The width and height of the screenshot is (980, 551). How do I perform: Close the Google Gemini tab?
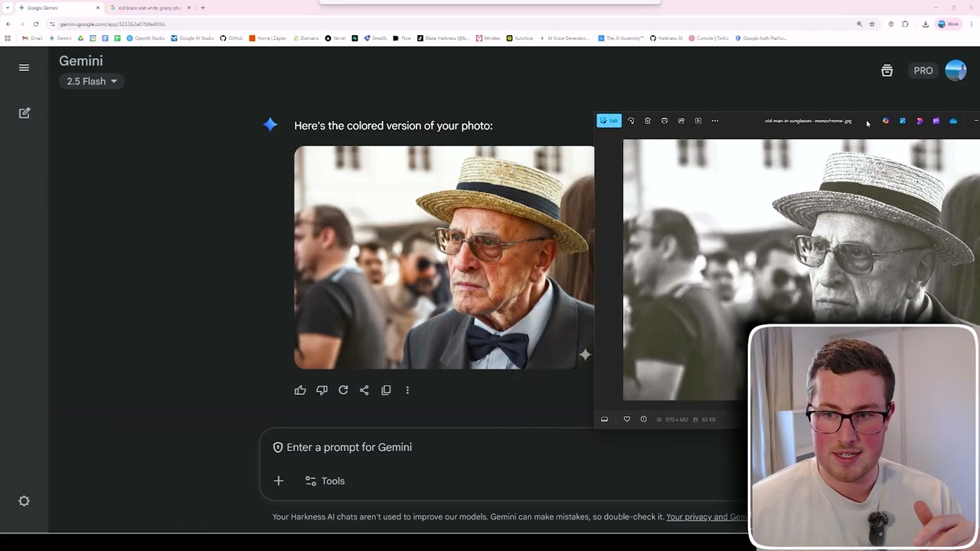(98, 8)
